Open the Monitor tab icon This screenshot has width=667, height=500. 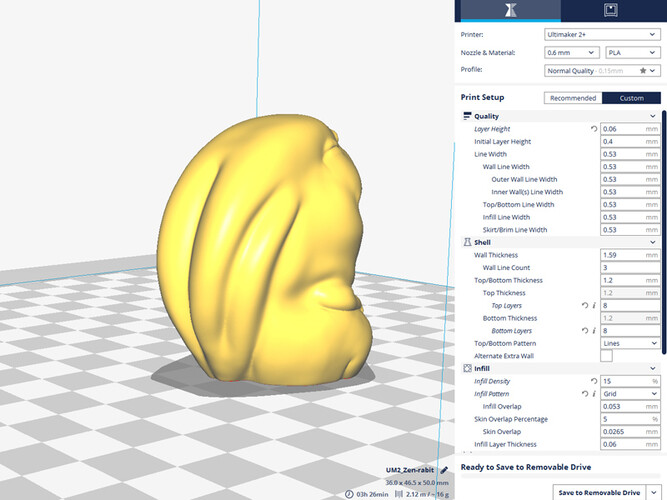click(x=611, y=10)
